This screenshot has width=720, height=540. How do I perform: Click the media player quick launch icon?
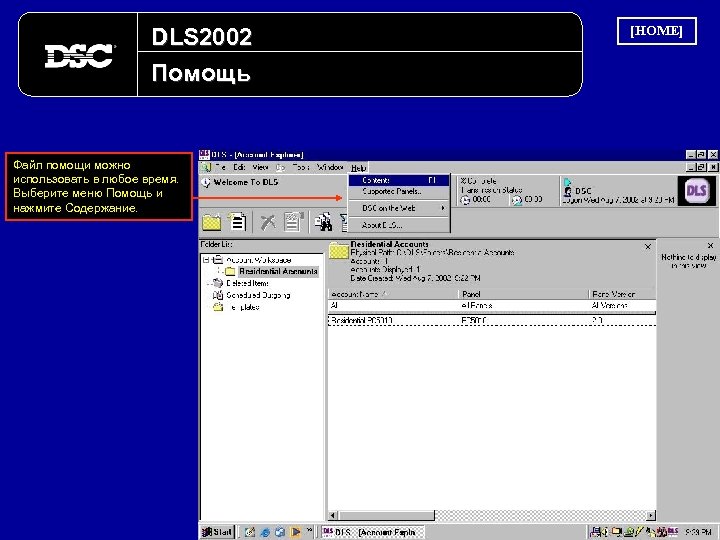click(x=296, y=532)
